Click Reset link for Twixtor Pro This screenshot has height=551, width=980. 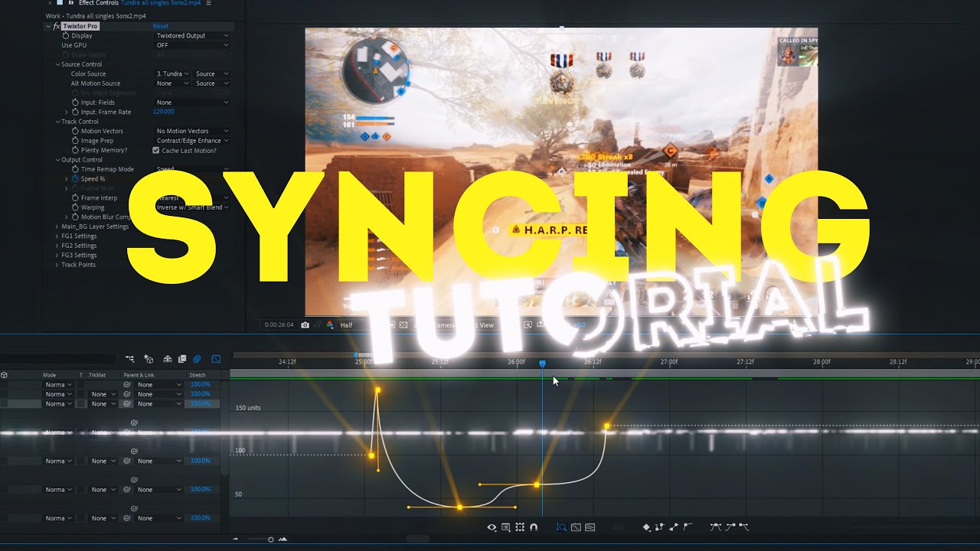161,26
